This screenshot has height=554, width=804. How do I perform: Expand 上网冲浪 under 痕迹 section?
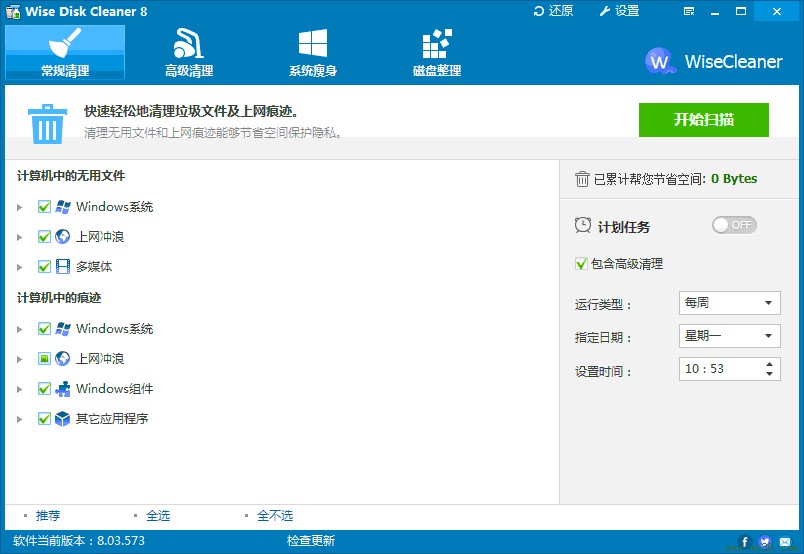point(19,359)
